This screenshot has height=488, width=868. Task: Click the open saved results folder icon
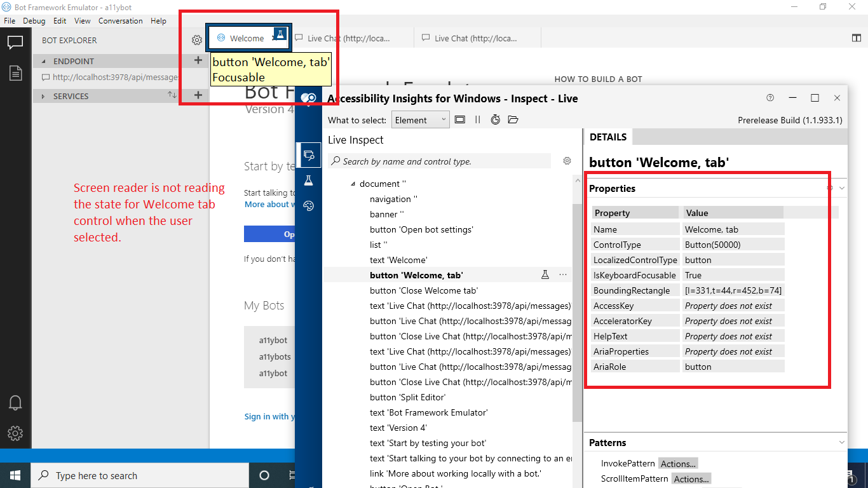click(x=513, y=119)
